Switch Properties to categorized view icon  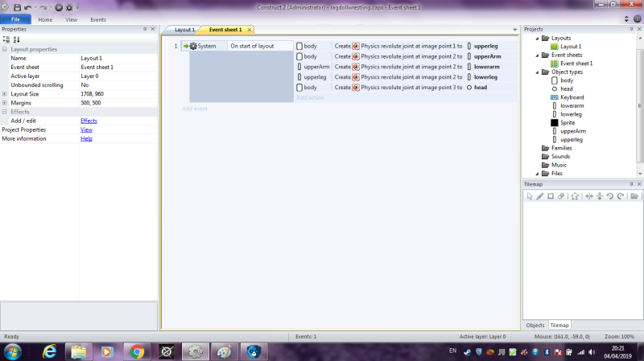pos(6,39)
